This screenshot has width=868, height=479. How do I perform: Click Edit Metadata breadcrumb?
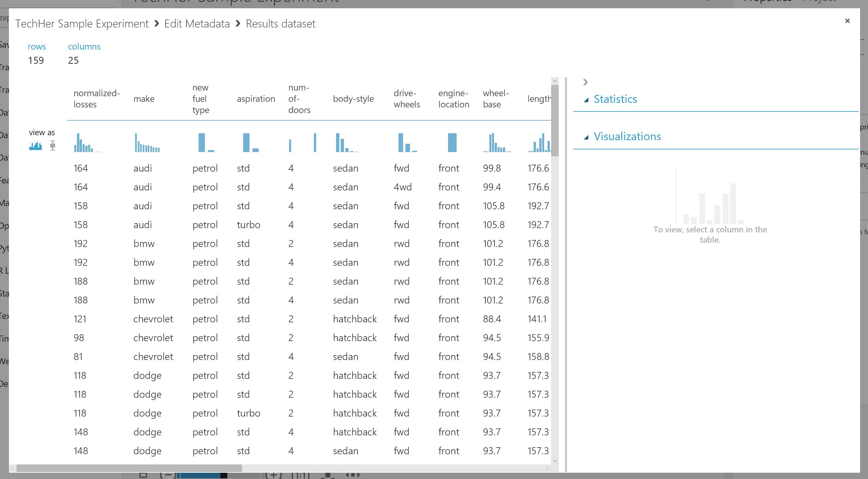click(x=197, y=24)
